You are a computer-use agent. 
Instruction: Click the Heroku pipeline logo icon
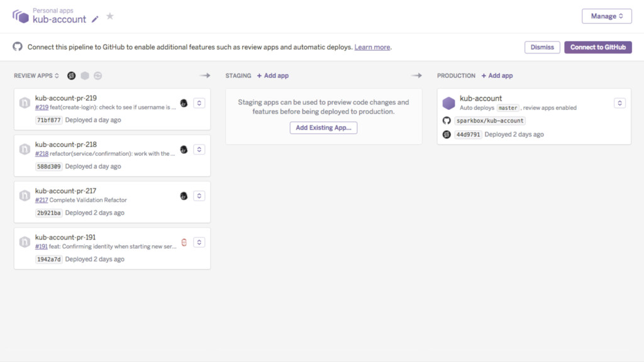pos(21,16)
